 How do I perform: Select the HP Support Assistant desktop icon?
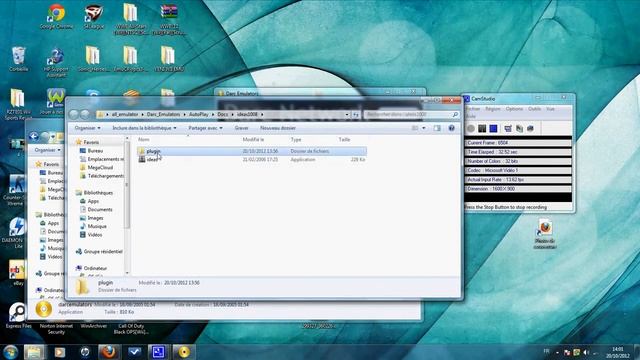[56, 62]
